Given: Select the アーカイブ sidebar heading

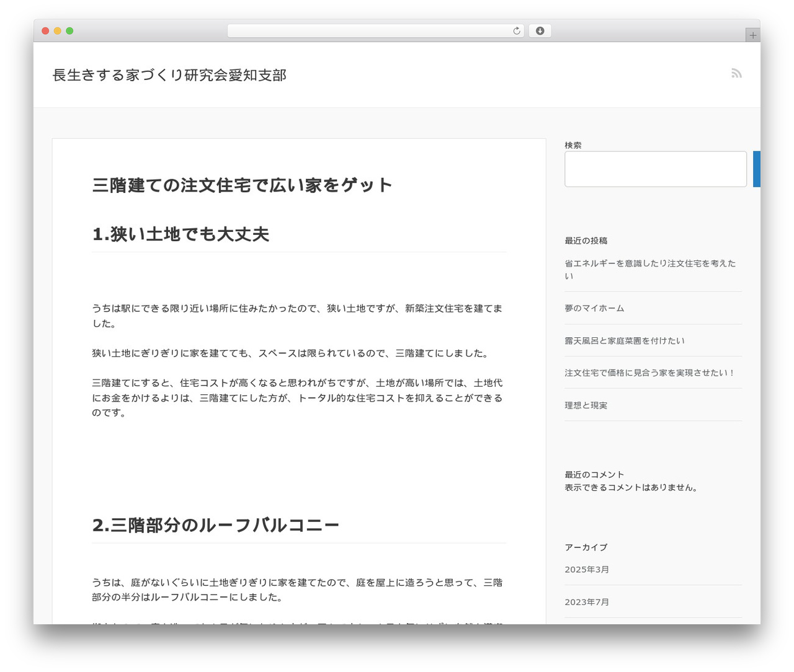Looking at the screenshot, I should tap(586, 547).
